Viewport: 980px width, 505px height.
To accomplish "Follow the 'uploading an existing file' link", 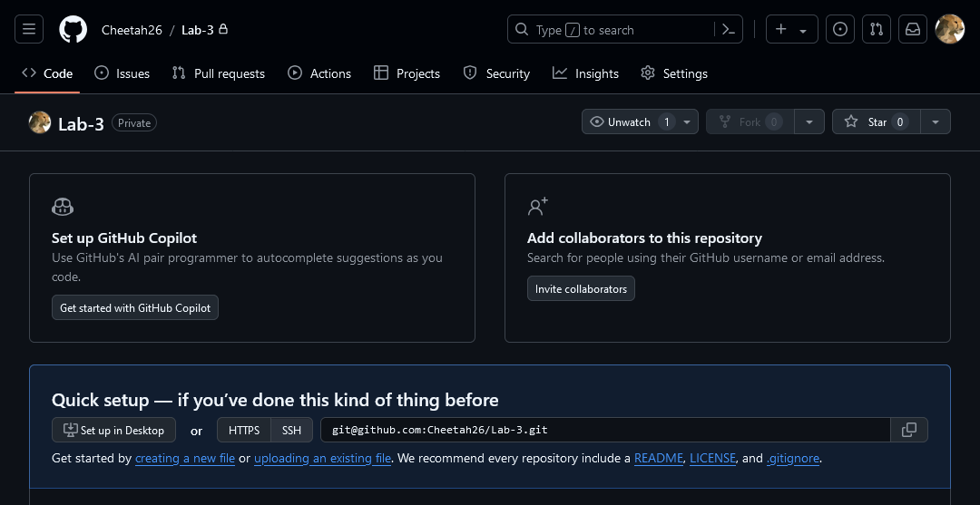I will pos(322,458).
